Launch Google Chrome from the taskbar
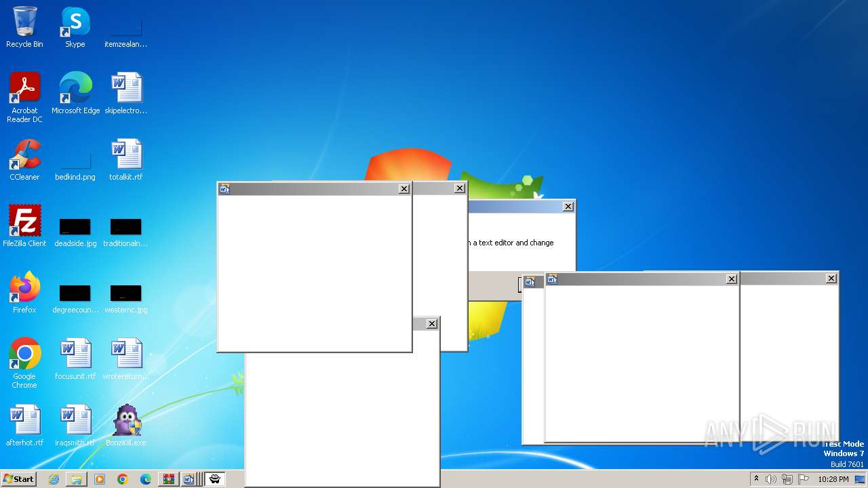 click(123, 479)
